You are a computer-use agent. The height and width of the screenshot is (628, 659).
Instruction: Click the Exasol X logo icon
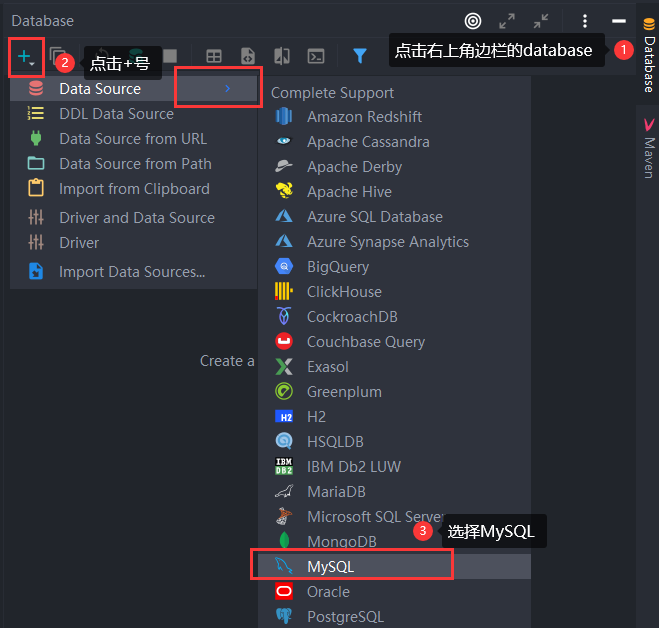[x=284, y=367]
